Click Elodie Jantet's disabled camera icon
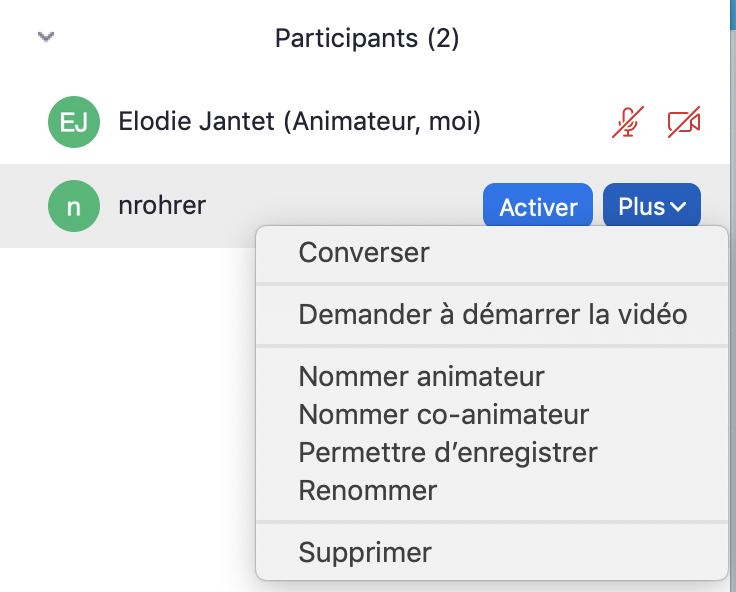This screenshot has height=592, width=736. click(x=684, y=123)
